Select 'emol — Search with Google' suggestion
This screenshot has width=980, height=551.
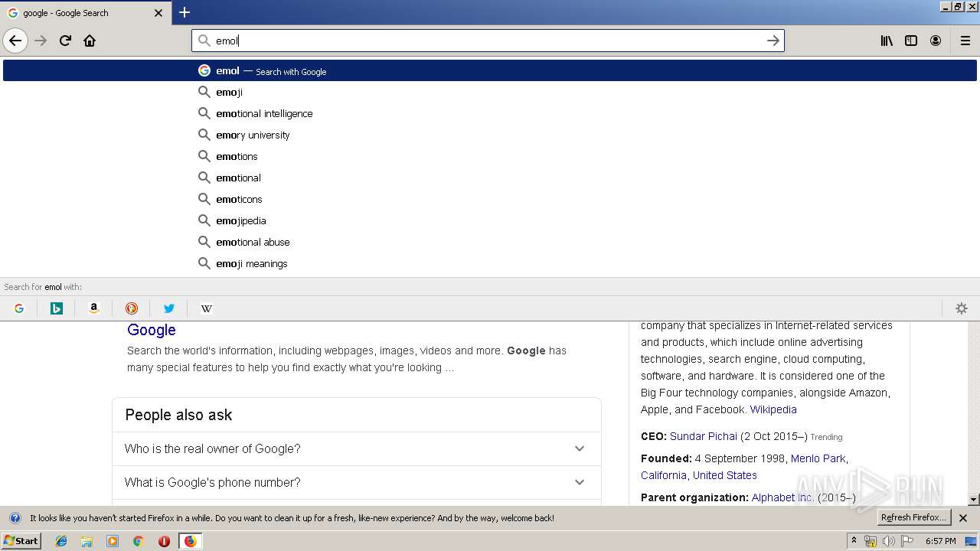[x=490, y=70]
